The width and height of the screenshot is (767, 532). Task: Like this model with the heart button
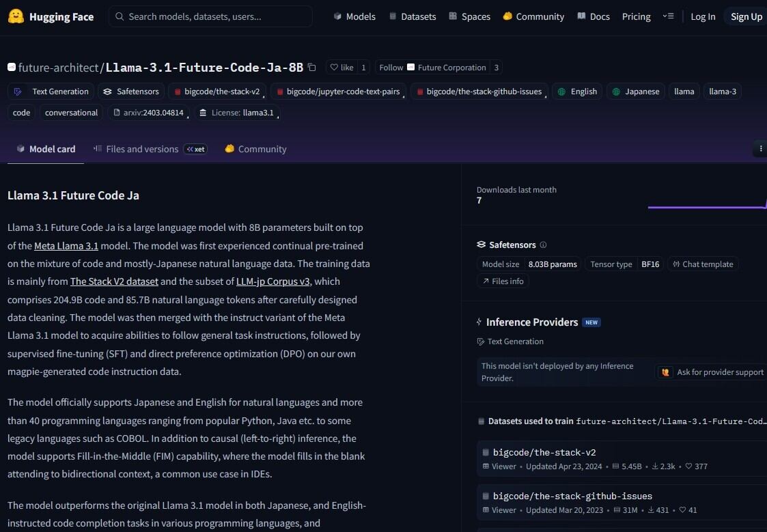click(342, 68)
